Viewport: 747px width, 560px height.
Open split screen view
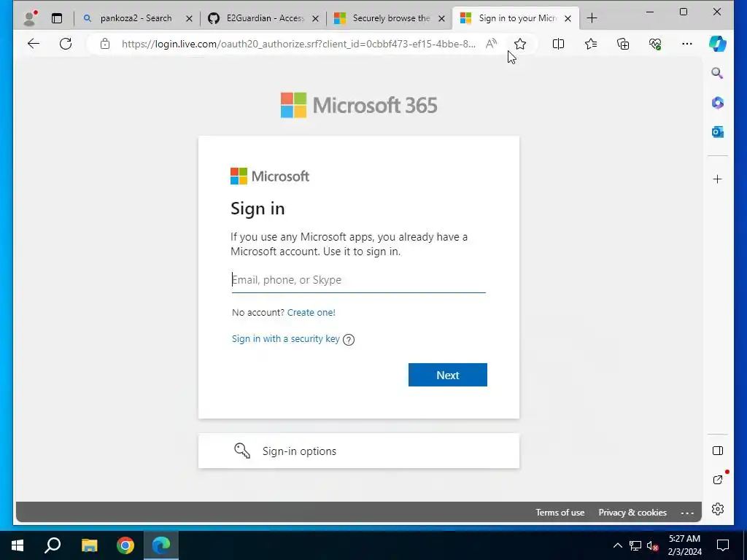tap(558, 44)
